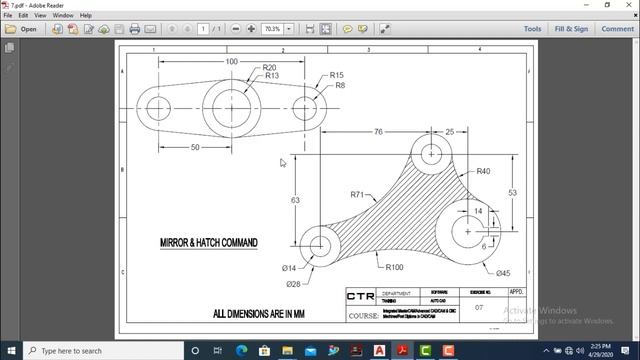Click the cloud save icon
Screen dimensions: 640x360
point(104,29)
